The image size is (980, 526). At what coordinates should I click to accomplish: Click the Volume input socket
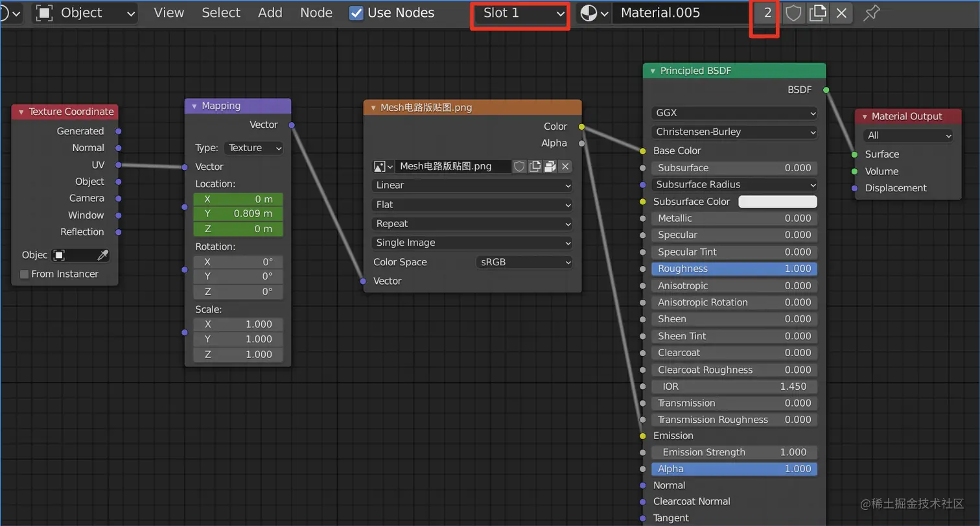(854, 171)
